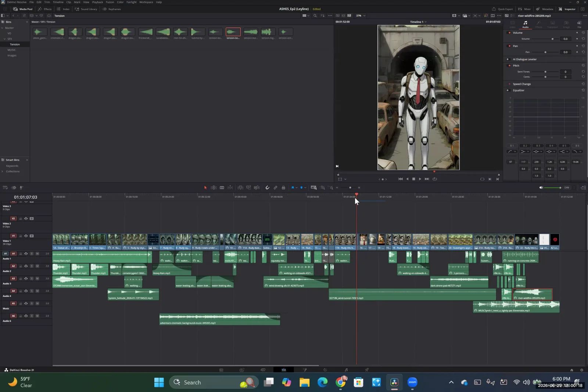Open Zoom app in Windows taskbar

pyautogui.click(x=412, y=382)
